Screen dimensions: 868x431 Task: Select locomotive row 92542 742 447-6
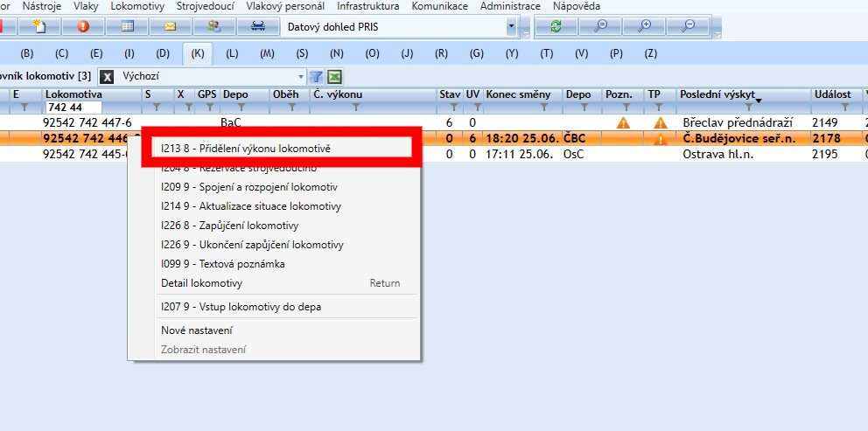pyautogui.click(x=87, y=122)
